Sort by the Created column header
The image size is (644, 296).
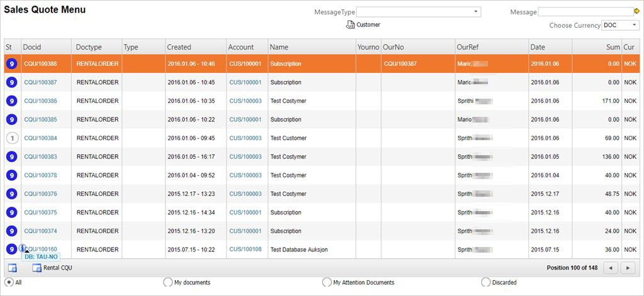[x=179, y=47]
